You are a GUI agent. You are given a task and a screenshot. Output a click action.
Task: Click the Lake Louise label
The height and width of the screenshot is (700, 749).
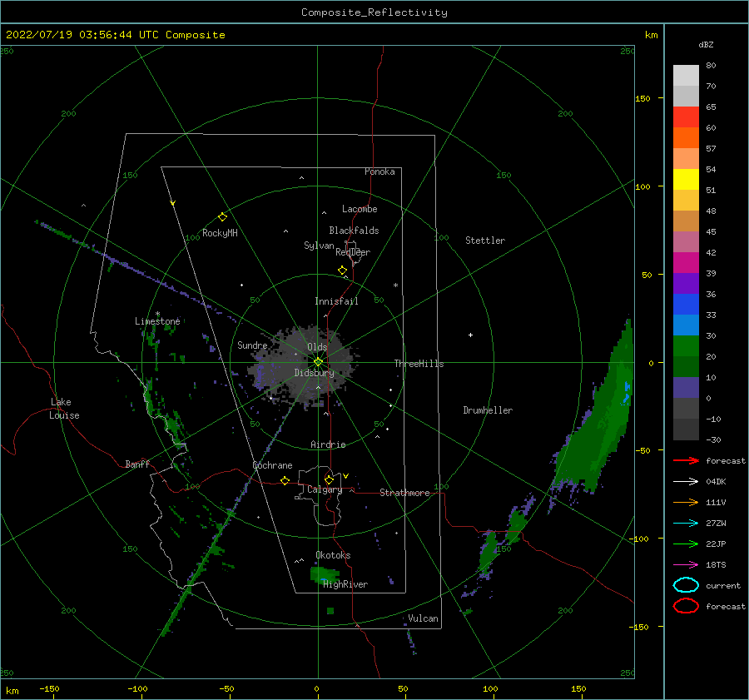tap(64, 409)
